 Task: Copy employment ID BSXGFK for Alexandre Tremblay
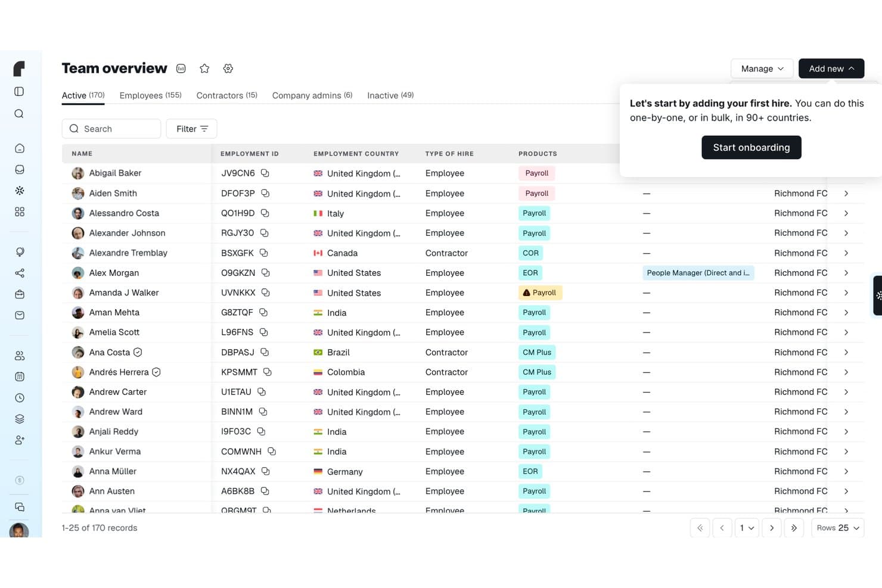tap(264, 253)
